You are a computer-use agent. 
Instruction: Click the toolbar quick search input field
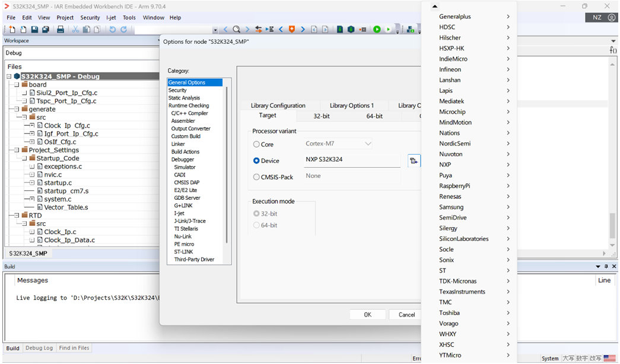coord(173,30)
